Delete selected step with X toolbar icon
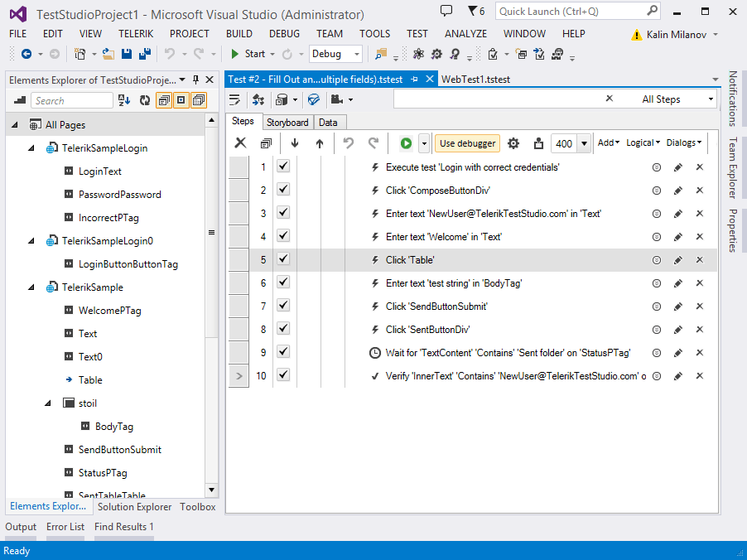747x560 pixels. coord(241,142)
